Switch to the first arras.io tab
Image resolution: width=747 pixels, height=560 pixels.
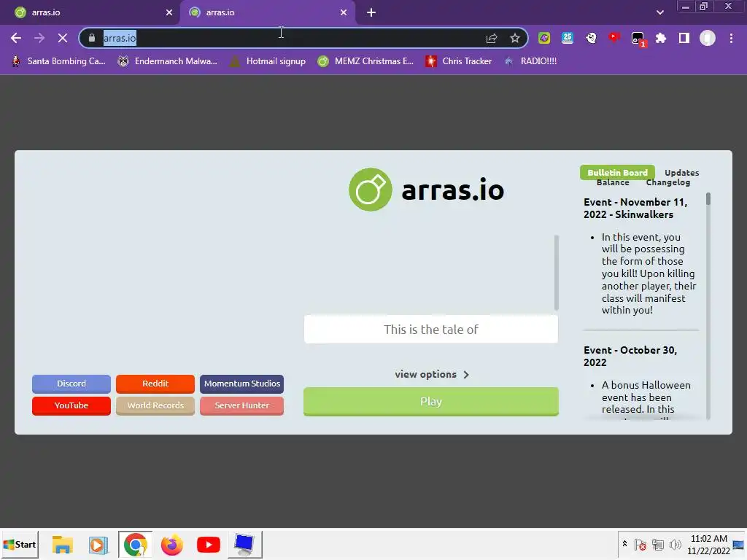90,12
